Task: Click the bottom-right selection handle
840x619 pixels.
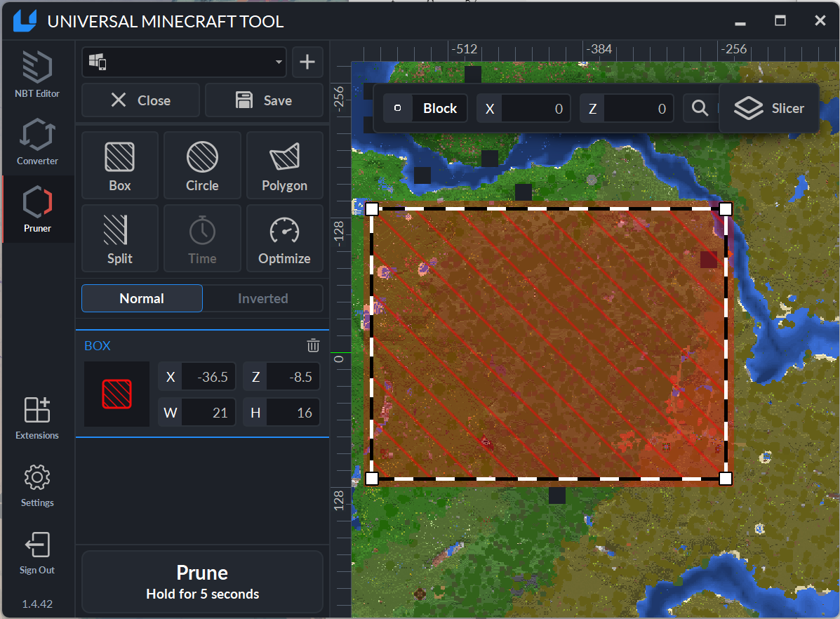Action: click(x=726, y=479)
